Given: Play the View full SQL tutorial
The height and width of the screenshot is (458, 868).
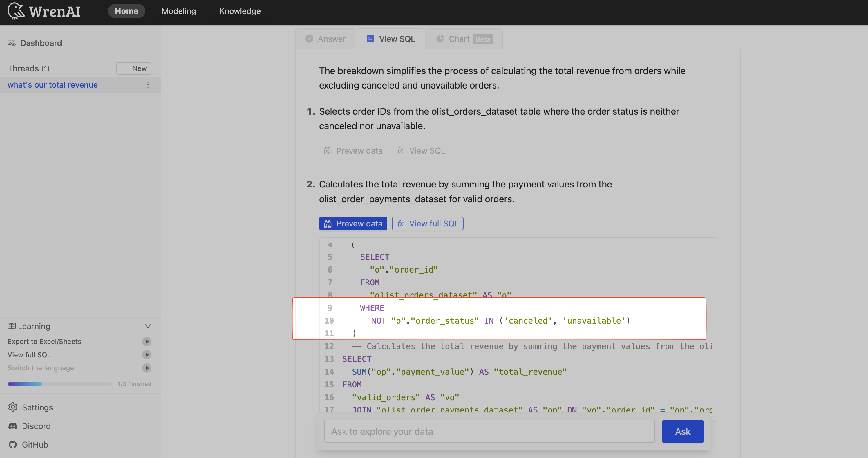Looking at the screenshot, I should [x=147, y=355].
